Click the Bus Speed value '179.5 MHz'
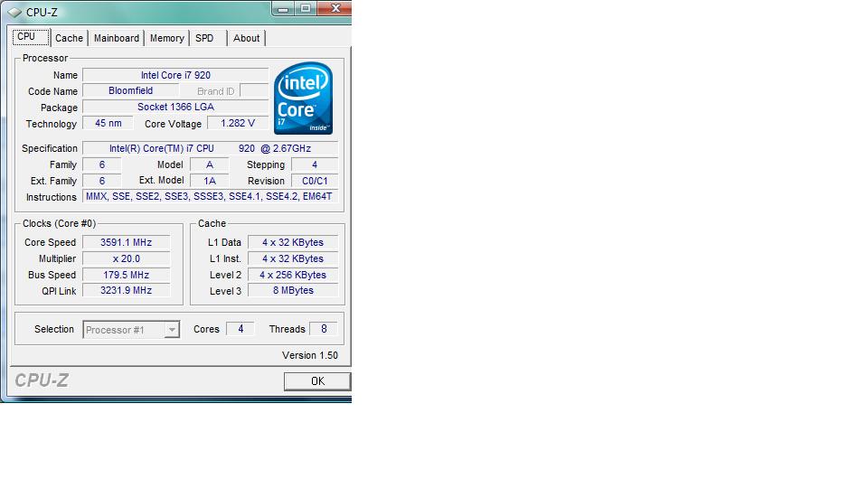The image size is (868, 488). click(127, 275)
